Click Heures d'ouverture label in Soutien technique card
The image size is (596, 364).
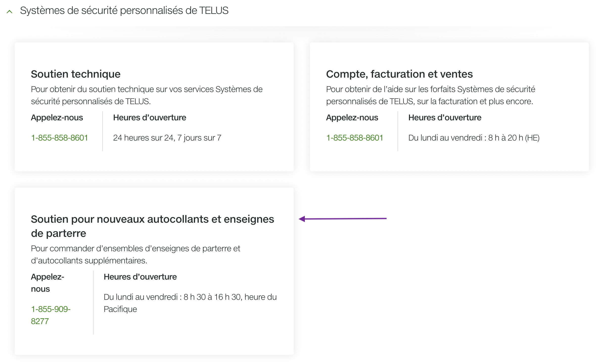coord(150,118)
